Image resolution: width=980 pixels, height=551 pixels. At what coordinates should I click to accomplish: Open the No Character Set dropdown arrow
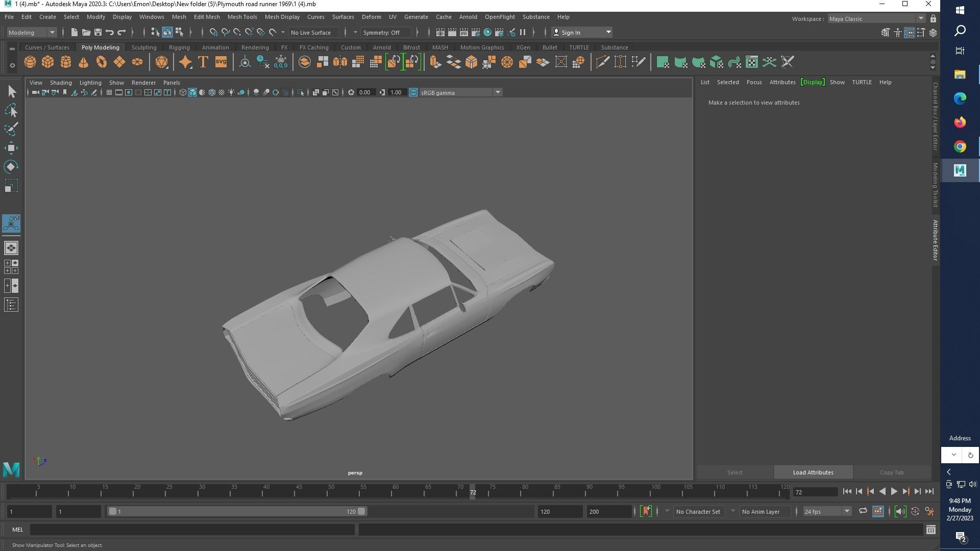pyautogui.click(x=667, y=511)
